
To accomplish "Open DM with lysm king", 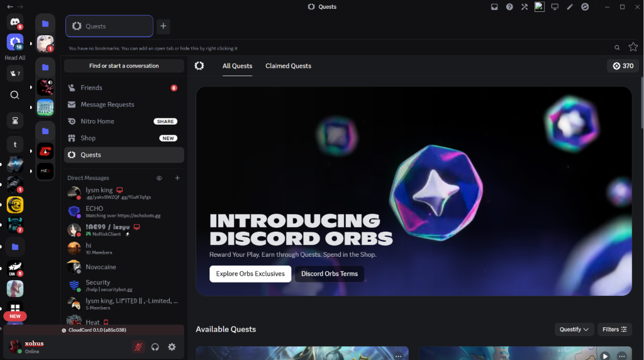I will click(124, 193).
